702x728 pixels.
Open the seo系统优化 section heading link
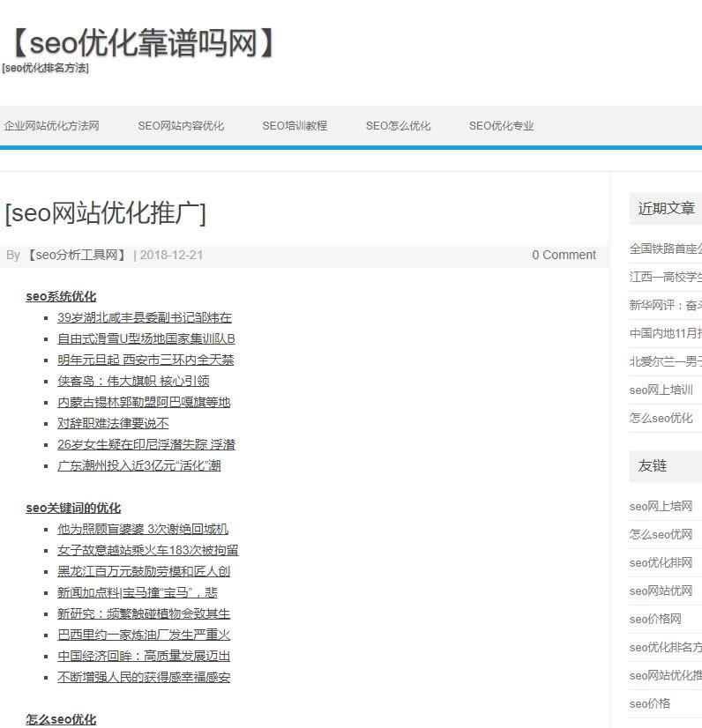point(61,296)
